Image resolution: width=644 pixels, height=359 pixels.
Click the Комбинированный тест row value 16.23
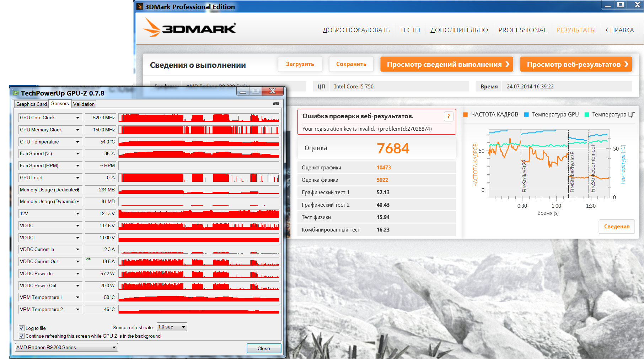coord(383,230)
